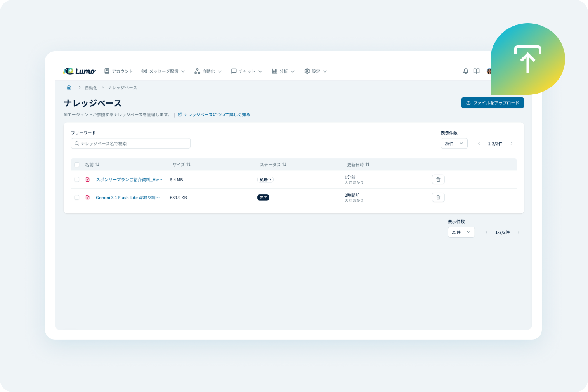Open the top 表示件数 25件 dropdown
Screen dimensions: 588x392
[454, 144]
